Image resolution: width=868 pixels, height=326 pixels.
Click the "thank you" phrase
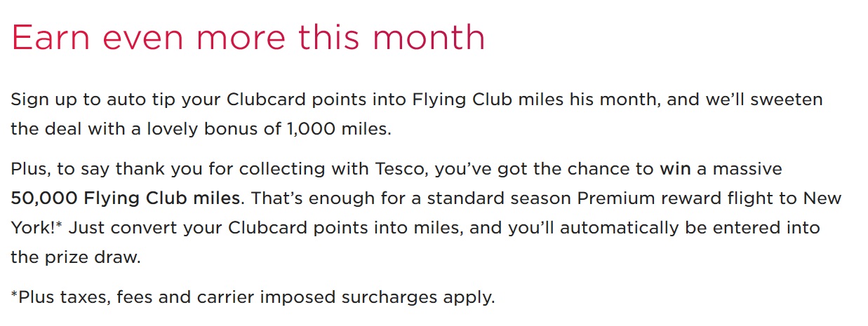[x=155, y=169]
